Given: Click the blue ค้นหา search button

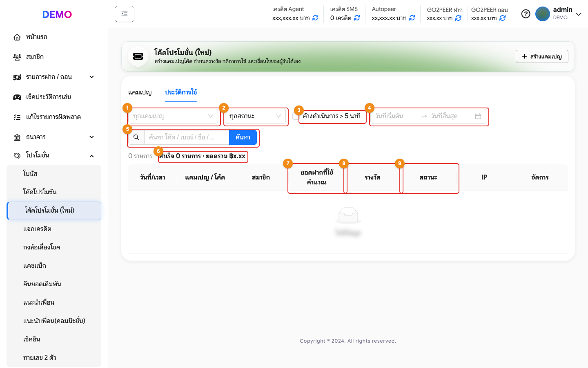Looking at the screenshot, I should tap(243, 137).
